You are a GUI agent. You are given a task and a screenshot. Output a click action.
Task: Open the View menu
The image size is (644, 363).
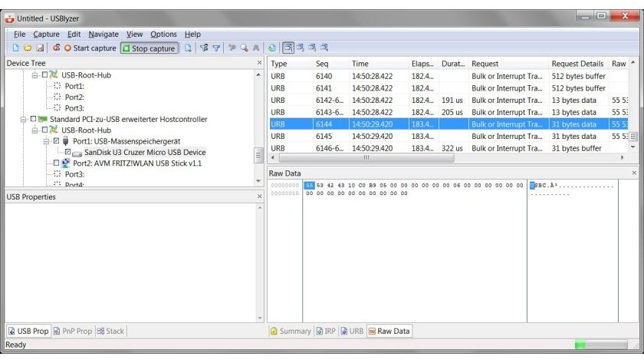(134, 34)
